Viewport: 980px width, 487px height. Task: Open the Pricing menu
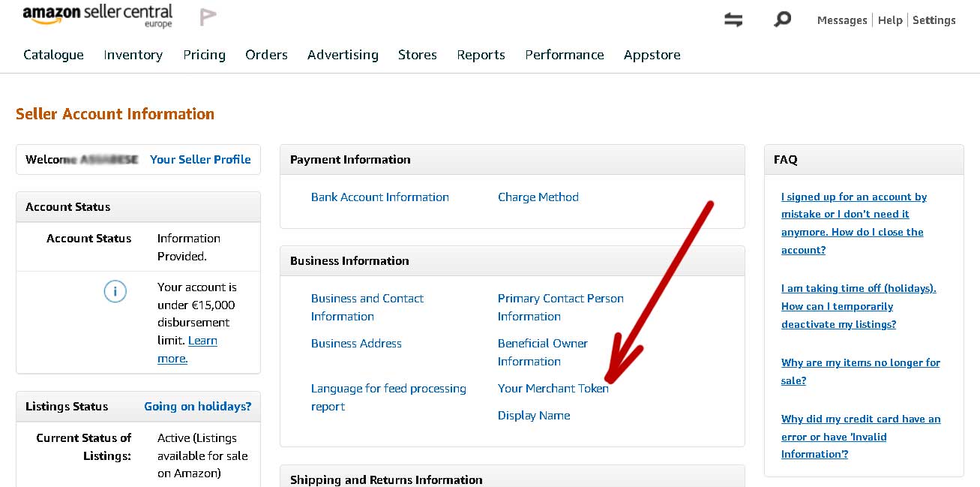[204, 55]
